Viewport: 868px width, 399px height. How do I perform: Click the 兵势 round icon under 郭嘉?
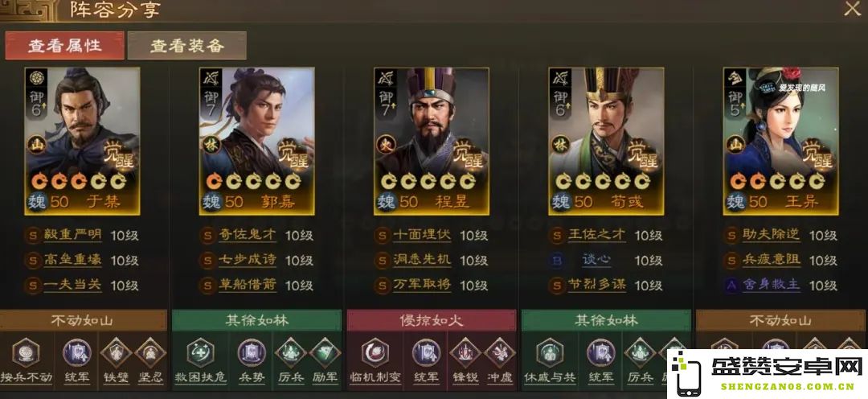click(x=252, y=353)
